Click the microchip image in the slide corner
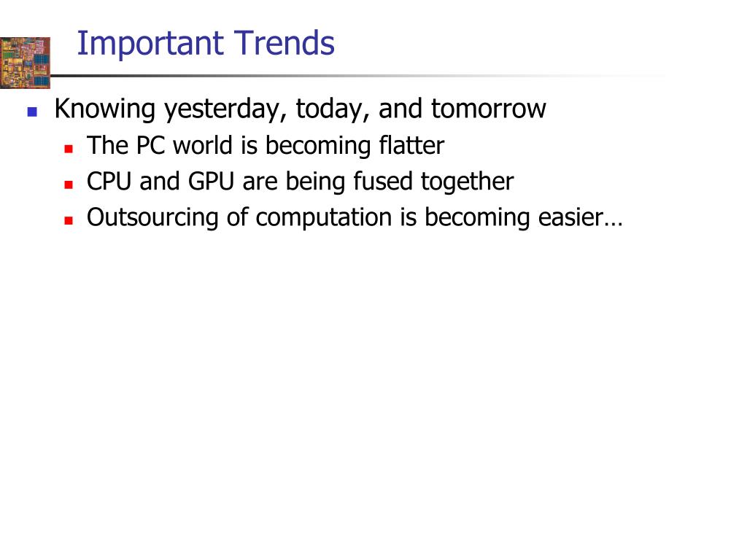 [25, 63]
